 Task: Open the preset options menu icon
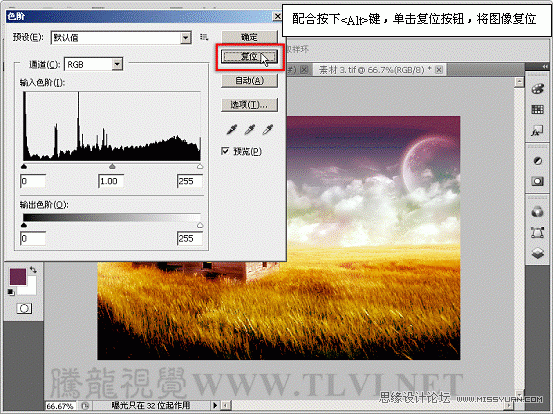(204, 37)
